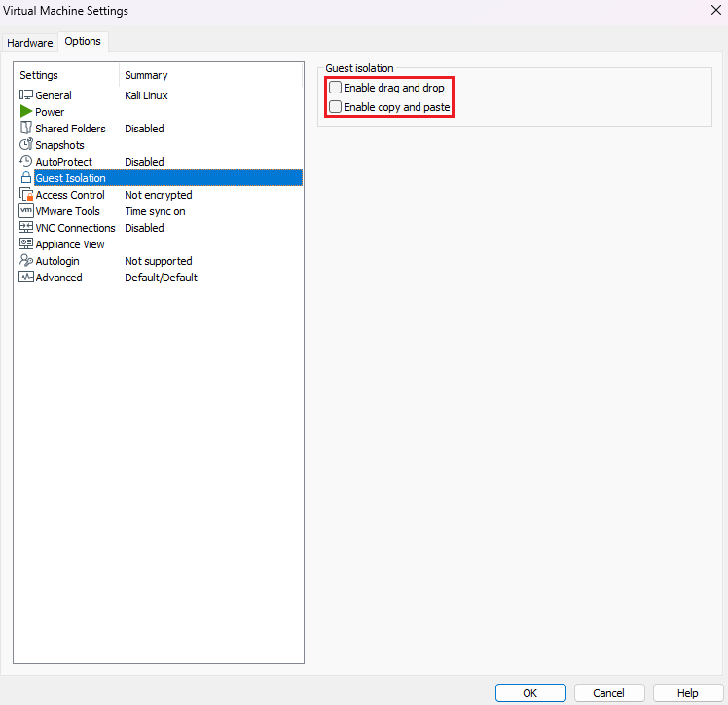728x705 pixels.
Task: Click the Appliance View icon
Action: coord(26,244)
